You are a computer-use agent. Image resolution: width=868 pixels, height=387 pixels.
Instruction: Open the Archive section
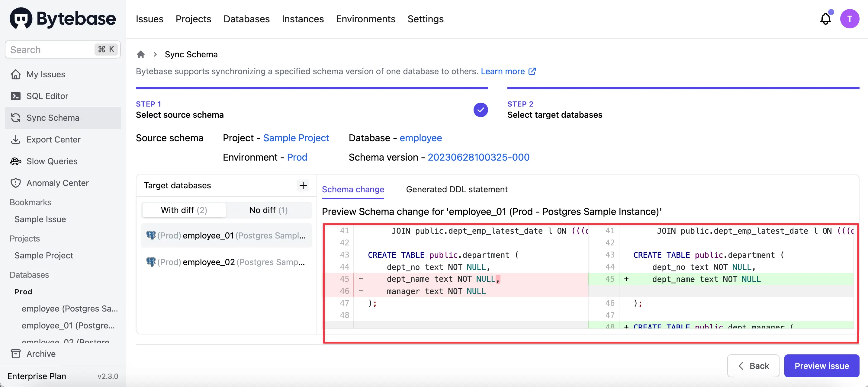(x=41, y=354)
